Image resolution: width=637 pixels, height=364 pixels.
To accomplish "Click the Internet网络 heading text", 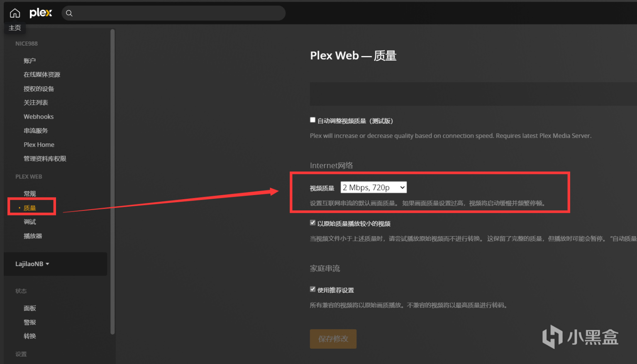I will tap(331, 166).
